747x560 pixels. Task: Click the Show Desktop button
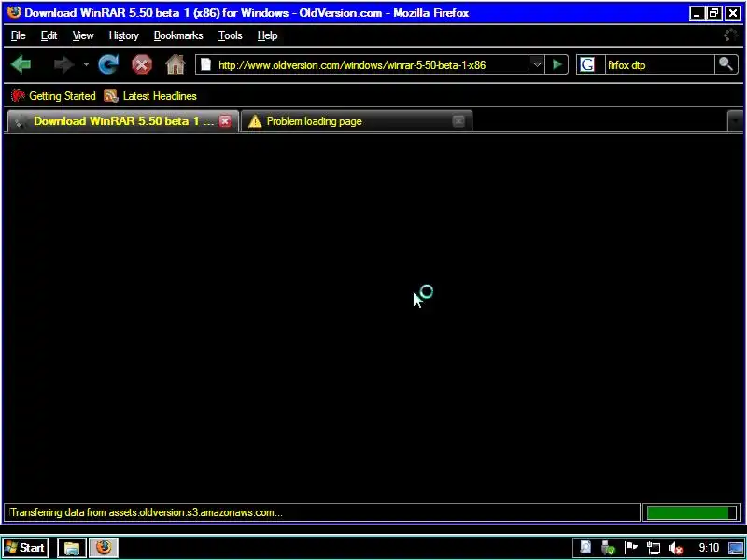click(x=736, y=548)
